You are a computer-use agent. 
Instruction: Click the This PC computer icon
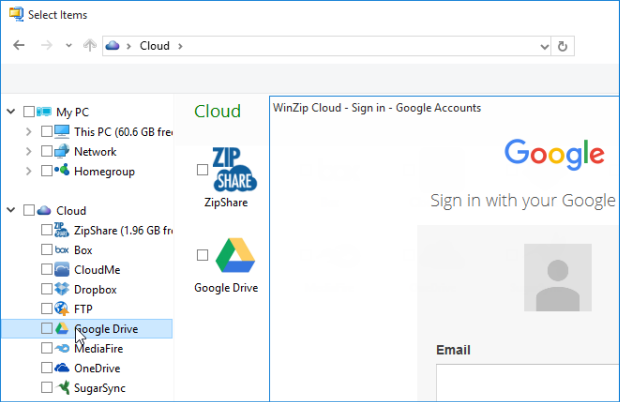(62, 131)
